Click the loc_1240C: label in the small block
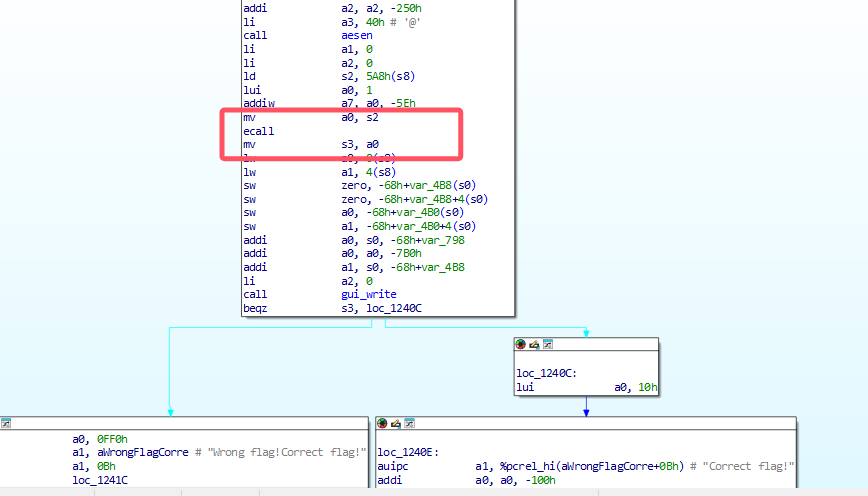The width and height of the screenshot is (868, 496). 546,374
